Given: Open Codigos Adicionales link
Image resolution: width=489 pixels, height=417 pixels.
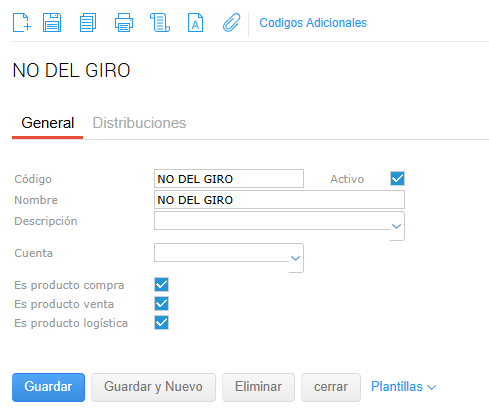Looking at the screenshot, I should 313,23.
